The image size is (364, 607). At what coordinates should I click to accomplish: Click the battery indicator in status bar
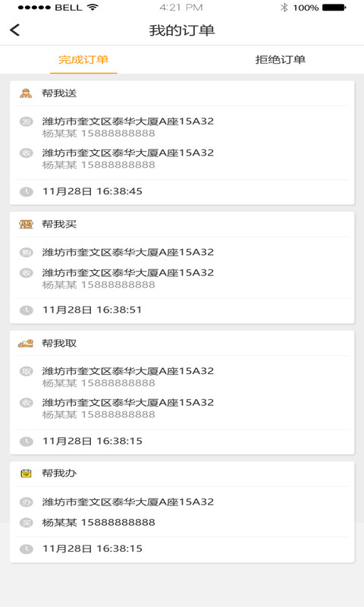[334, 8]
